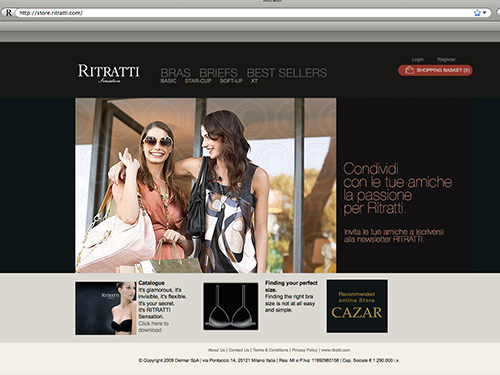Click the copyright Delmar SpA footer text

tap(269, 360)
